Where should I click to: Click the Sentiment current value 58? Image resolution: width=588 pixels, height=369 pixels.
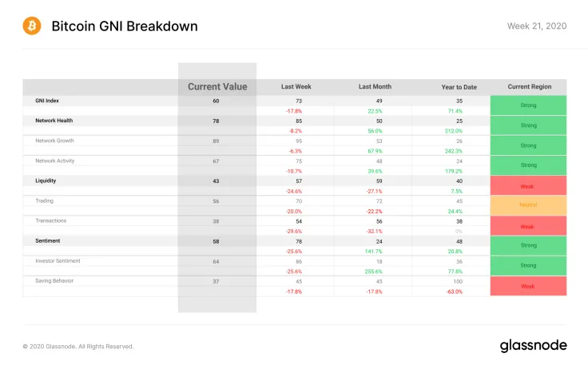click(216, 241)
